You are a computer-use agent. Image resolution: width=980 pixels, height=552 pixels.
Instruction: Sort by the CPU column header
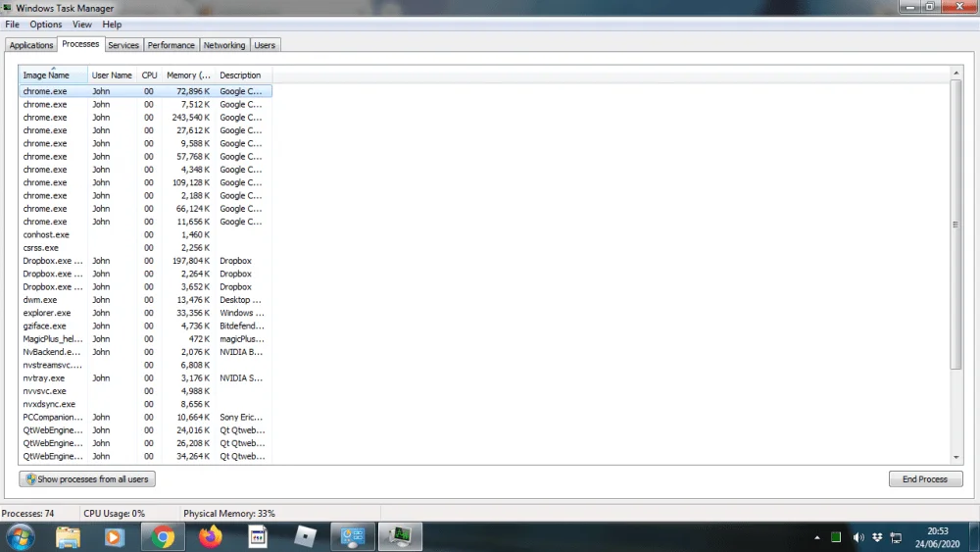pyautogui.click(x=149, y=75)
